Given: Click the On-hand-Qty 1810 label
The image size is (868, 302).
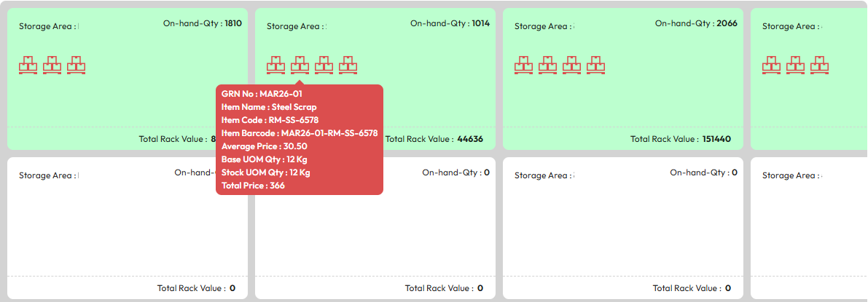Looking at the screenshot, I should point(202,23).
